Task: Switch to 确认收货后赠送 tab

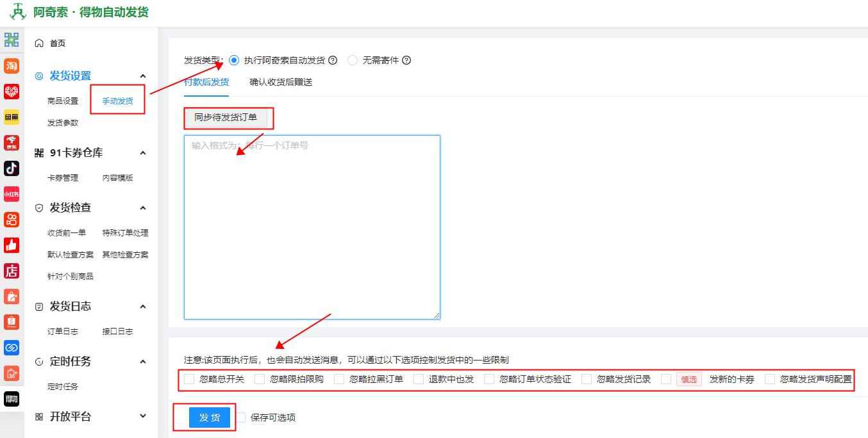Action: point(281,82)
